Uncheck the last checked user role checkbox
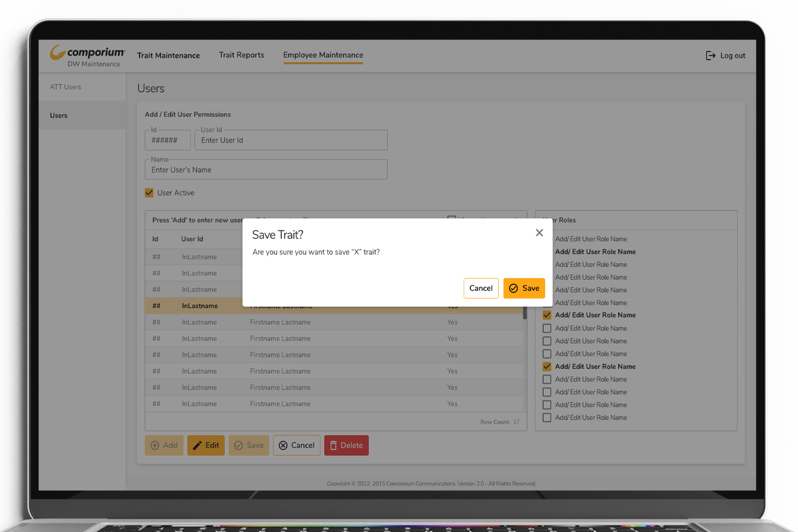Screen dimensions: 798x532 click(x=547, y=366)
